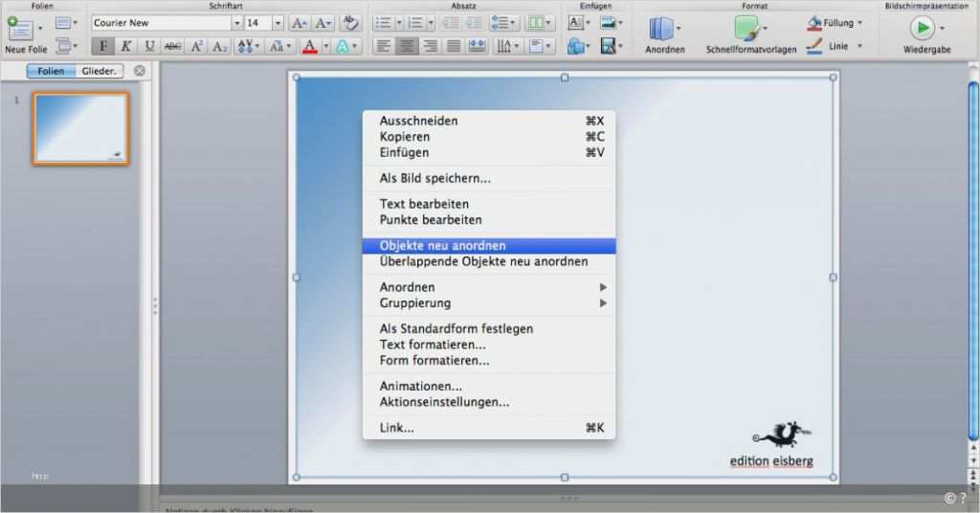The width and height of the screenshot is (980, 513).
Task: Apply numbered list
Action: coord(415,23)
